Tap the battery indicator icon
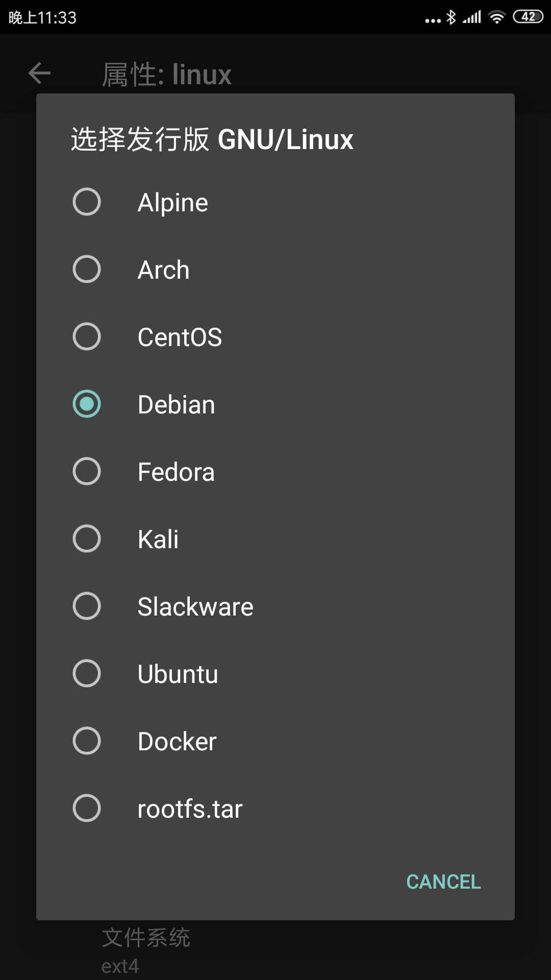Image resolution: width=551 pixels, height=980 pixels. [528, 17]
